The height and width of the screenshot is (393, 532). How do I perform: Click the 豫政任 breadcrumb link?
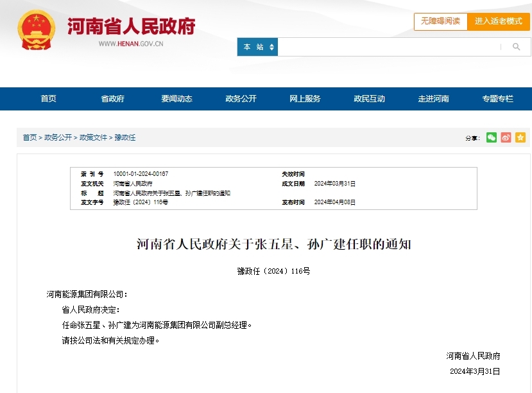point(125,138)
